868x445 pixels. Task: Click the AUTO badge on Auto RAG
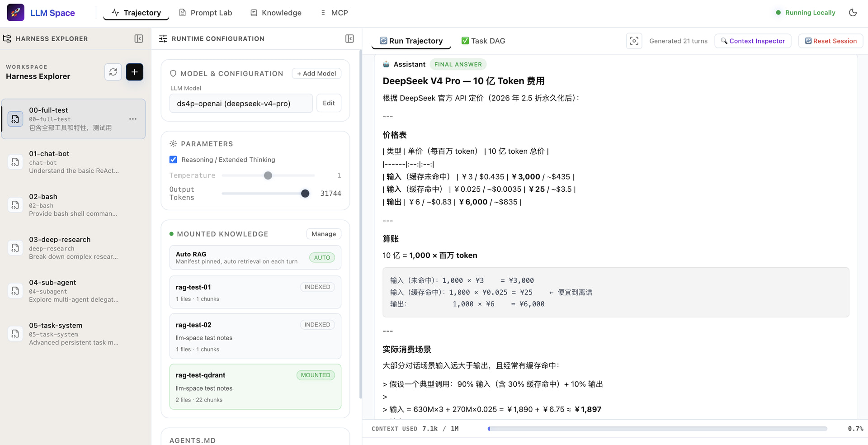322,258
